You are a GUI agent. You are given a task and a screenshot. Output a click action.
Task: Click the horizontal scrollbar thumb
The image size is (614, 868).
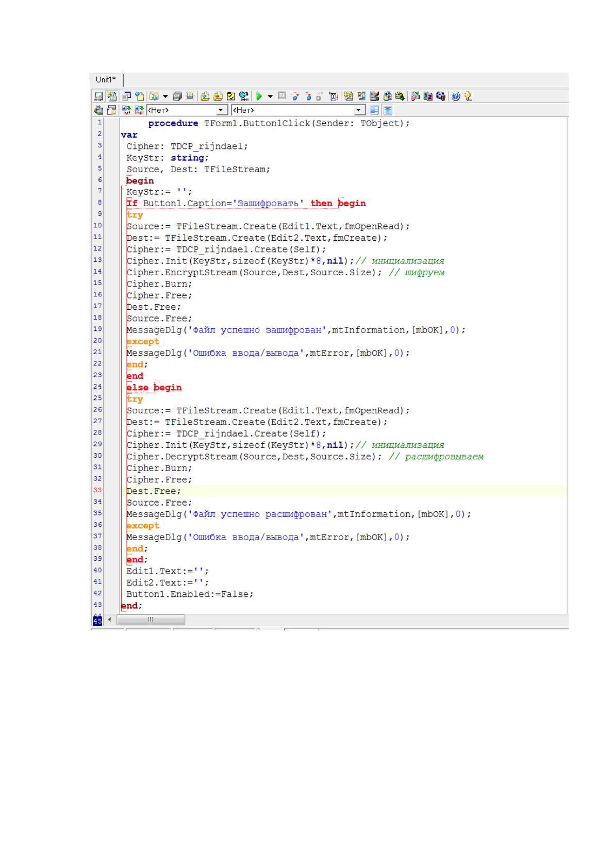[151, 620]
